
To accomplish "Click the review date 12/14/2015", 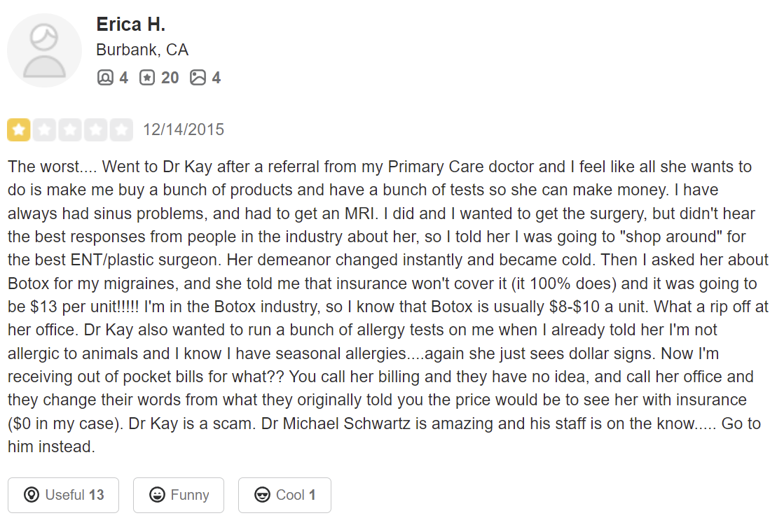I will [x=184, y=129].
